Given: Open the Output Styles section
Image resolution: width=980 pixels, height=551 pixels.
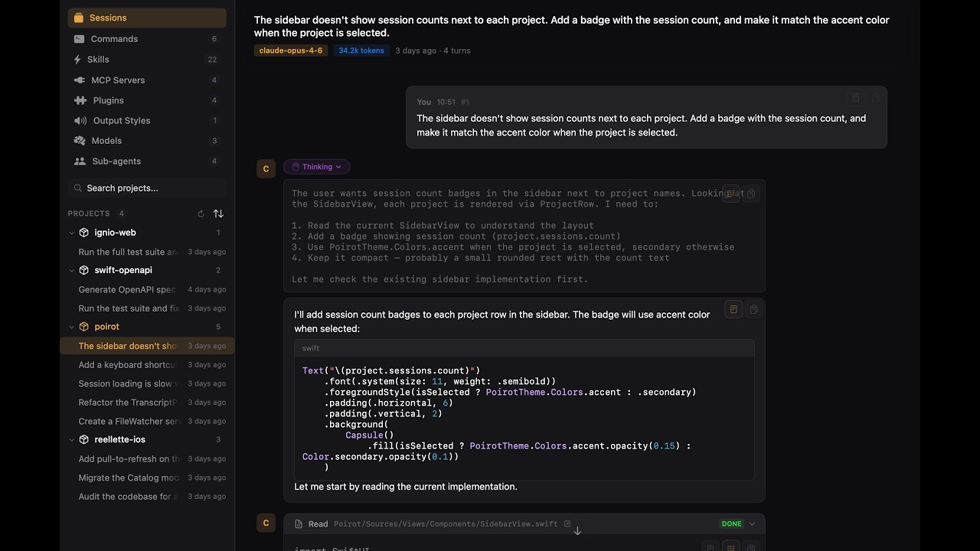Looking at the screenshot, I should [121, 121].
